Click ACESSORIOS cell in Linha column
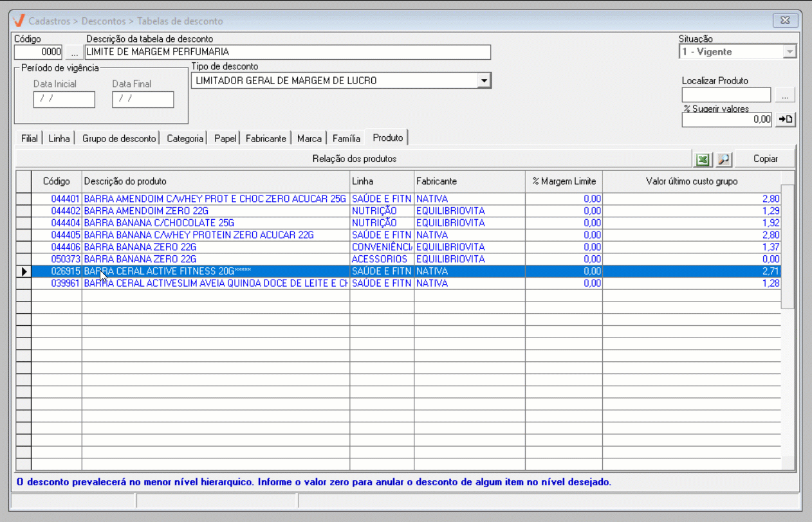This screenshot has height=522, width=812. click(x=382, y=259)
